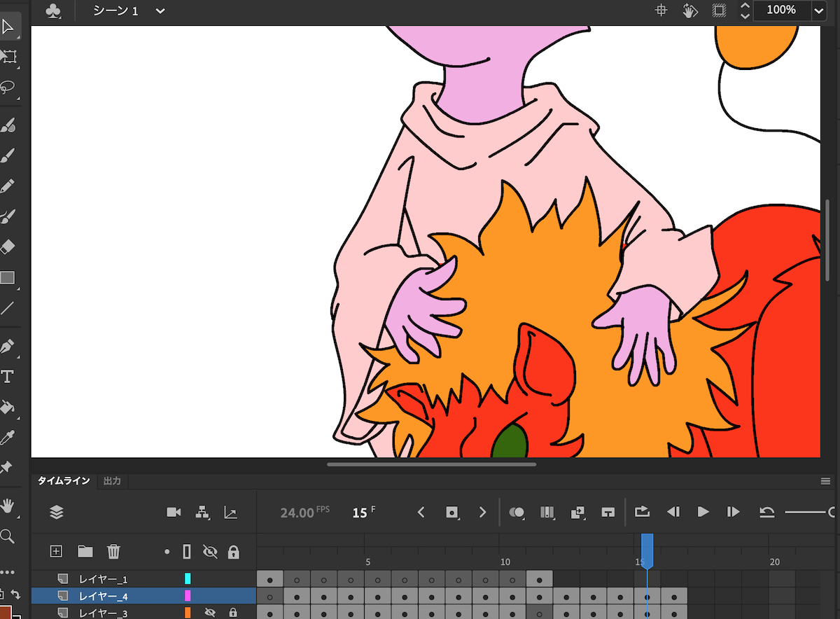Pick the Text tool in toolbar
840x619 pixels.
8,377
